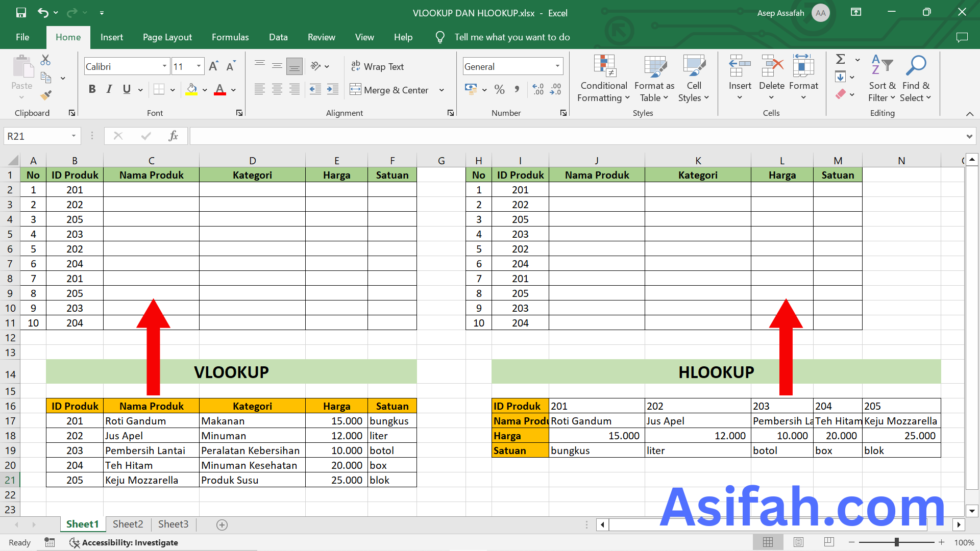This screenshot has width=980, height=551.
Task: Toggle Underline formatting
Action: click(127, 90)
